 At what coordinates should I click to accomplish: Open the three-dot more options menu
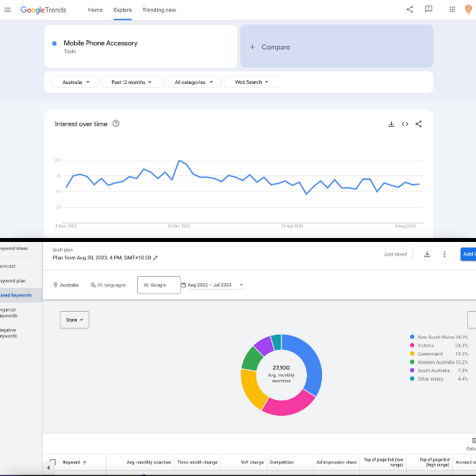[x=444, y=254]
